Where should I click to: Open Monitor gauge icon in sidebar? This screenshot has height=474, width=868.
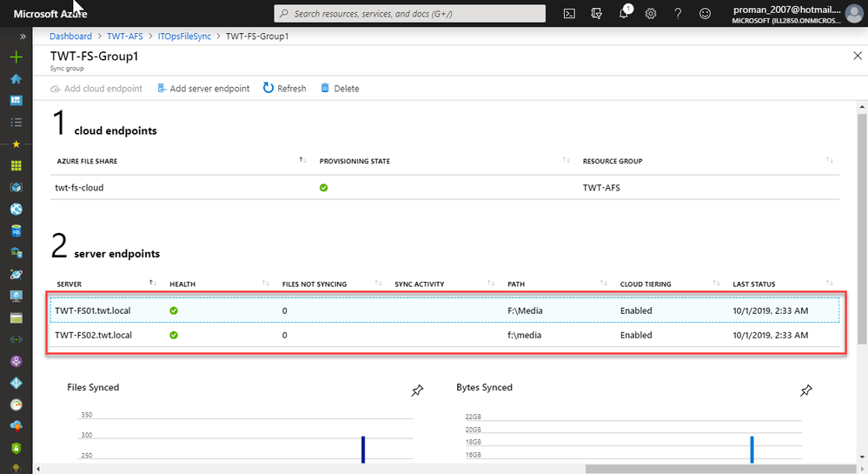click(x=16, y=404)
